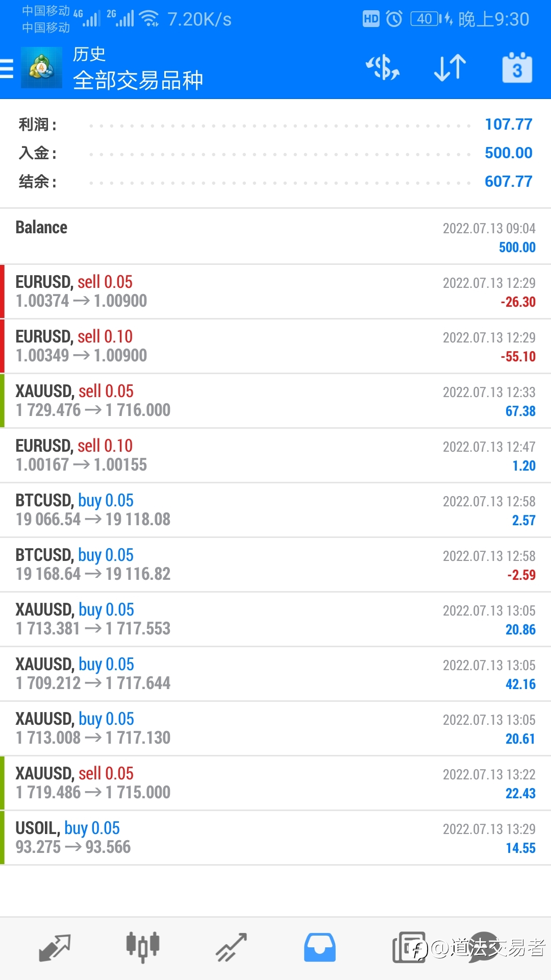This screenshot has width=551, height=980.
Task: Tap the 利润 profit value 107.77
Action: click(x=509, y=124)
